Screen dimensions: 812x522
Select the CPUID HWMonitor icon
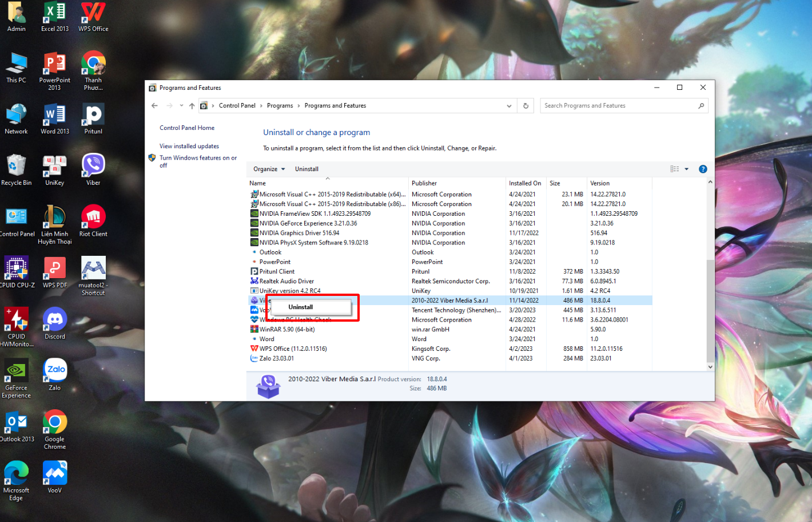[17, 327]
